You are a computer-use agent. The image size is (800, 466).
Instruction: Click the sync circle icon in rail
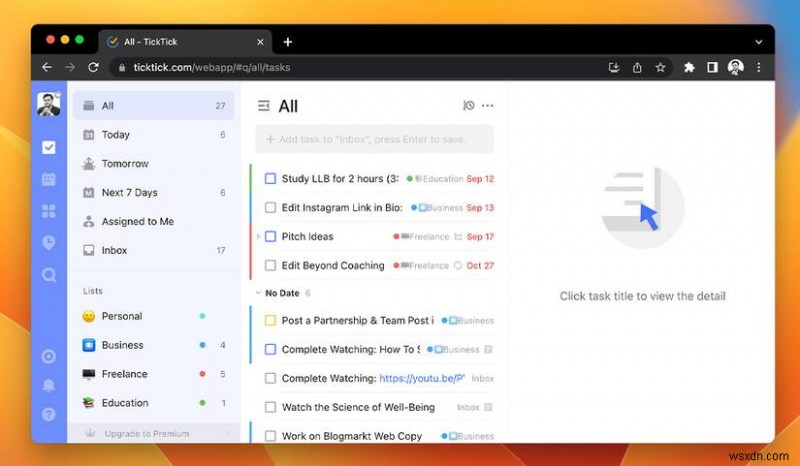(48, 356)
